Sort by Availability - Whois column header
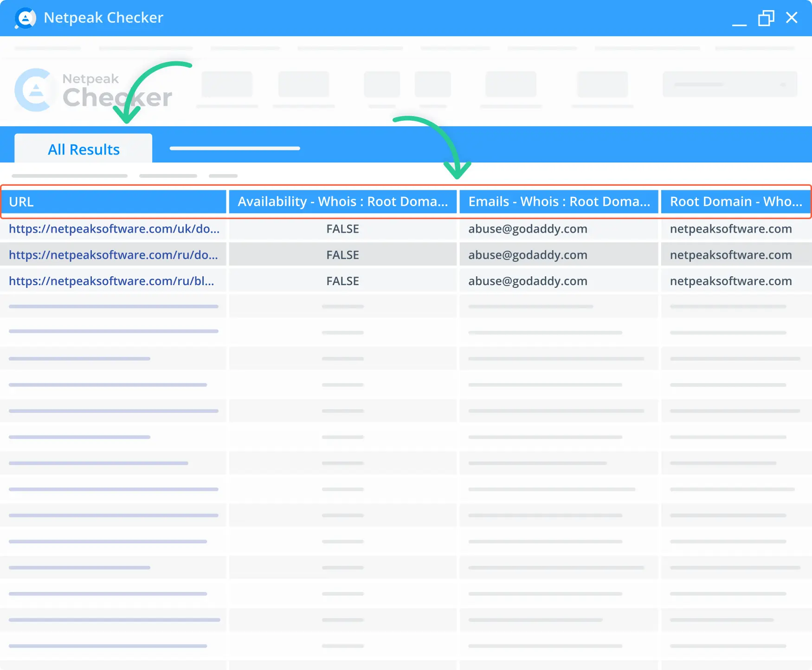 tap(343, 202)
